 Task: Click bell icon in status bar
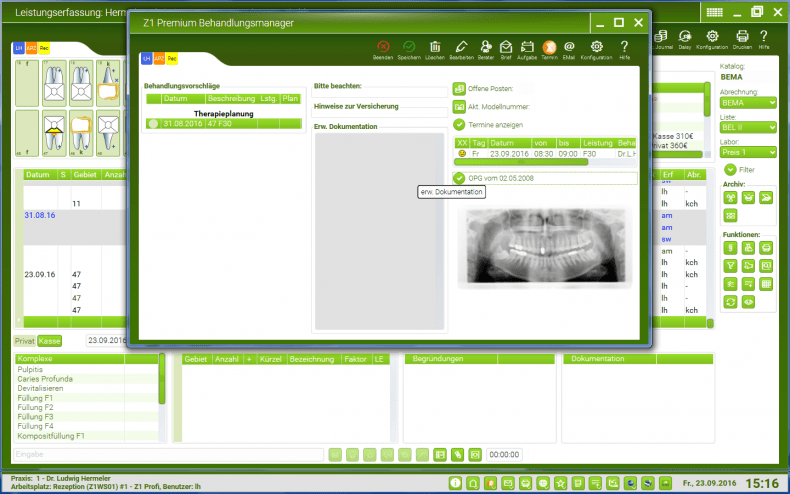[x=473, y=483]
